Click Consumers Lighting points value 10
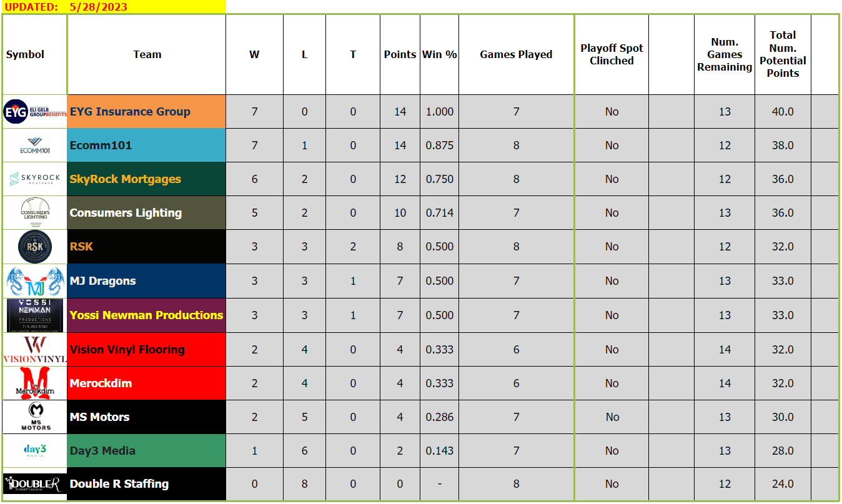This screenshot has width=842, height=504. point(400,213)
